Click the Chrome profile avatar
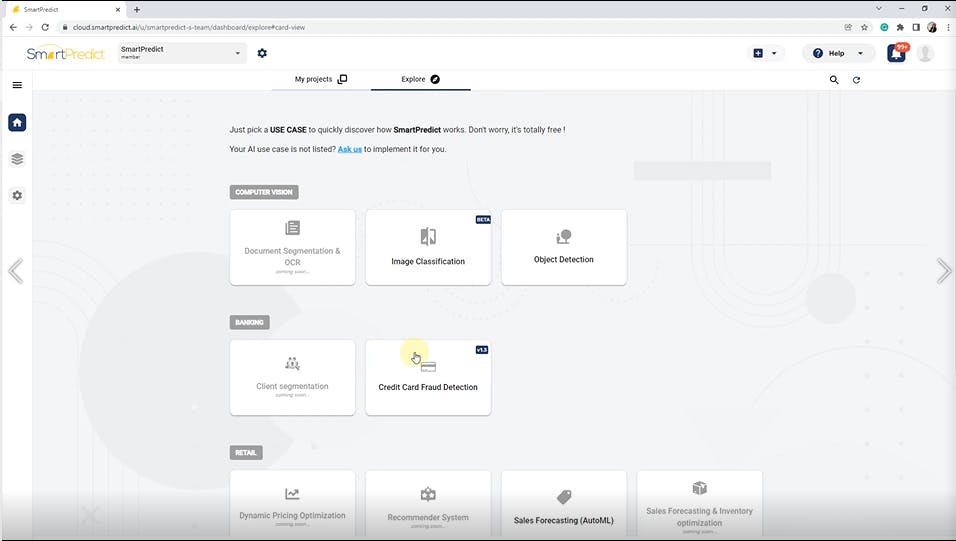Image resolution: width=956 pixels, height=541 pixels. coord(932,27)
